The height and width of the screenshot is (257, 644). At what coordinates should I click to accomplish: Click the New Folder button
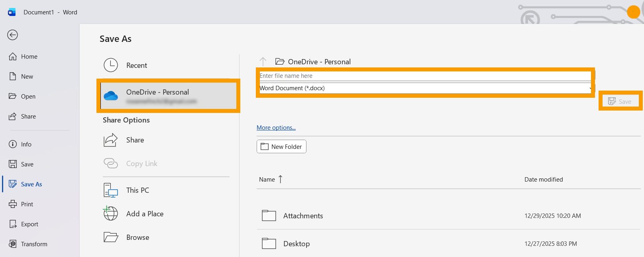coord(281,147)
